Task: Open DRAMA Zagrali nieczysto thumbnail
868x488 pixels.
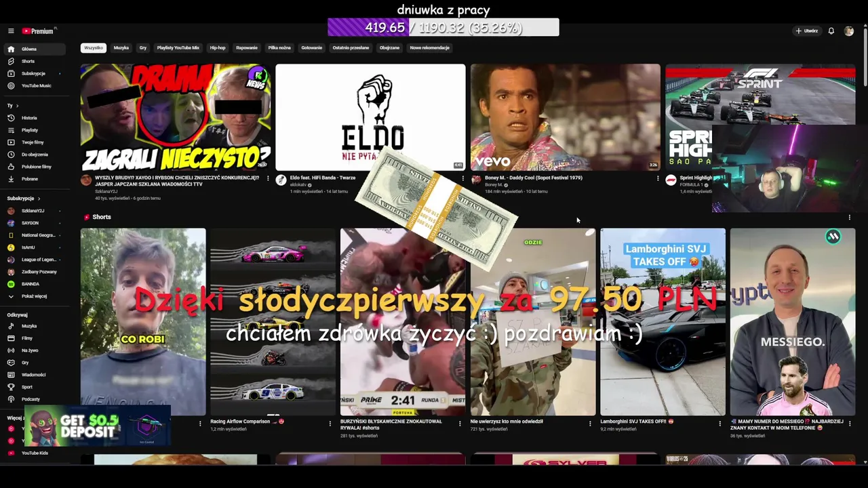Action: pos(176,117)
